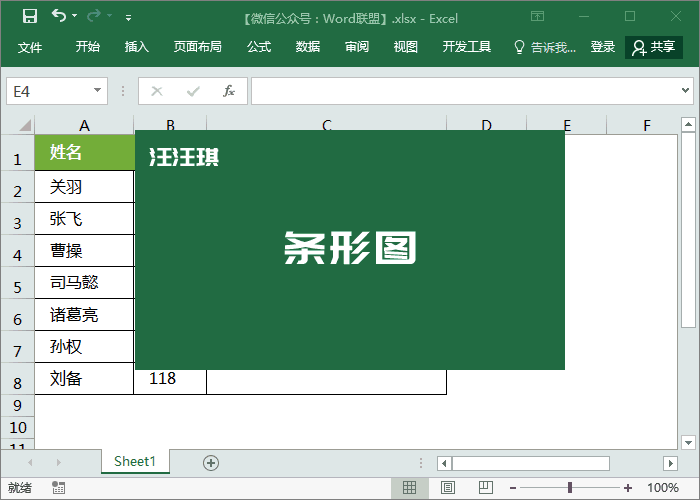Click the Insert Function fx icon

click(229, 91)
